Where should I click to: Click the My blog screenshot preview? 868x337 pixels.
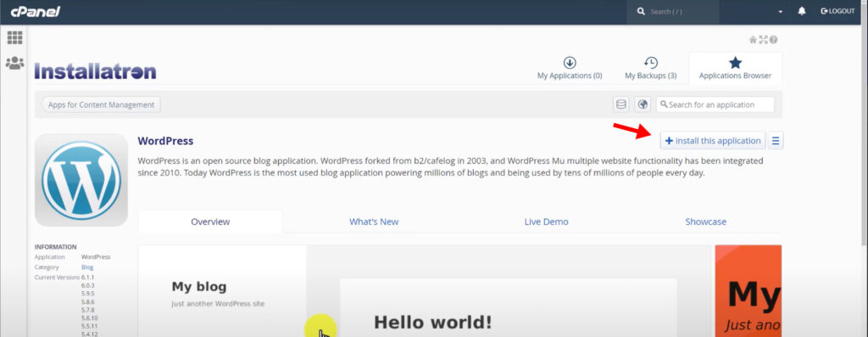[x=425, y=291]
